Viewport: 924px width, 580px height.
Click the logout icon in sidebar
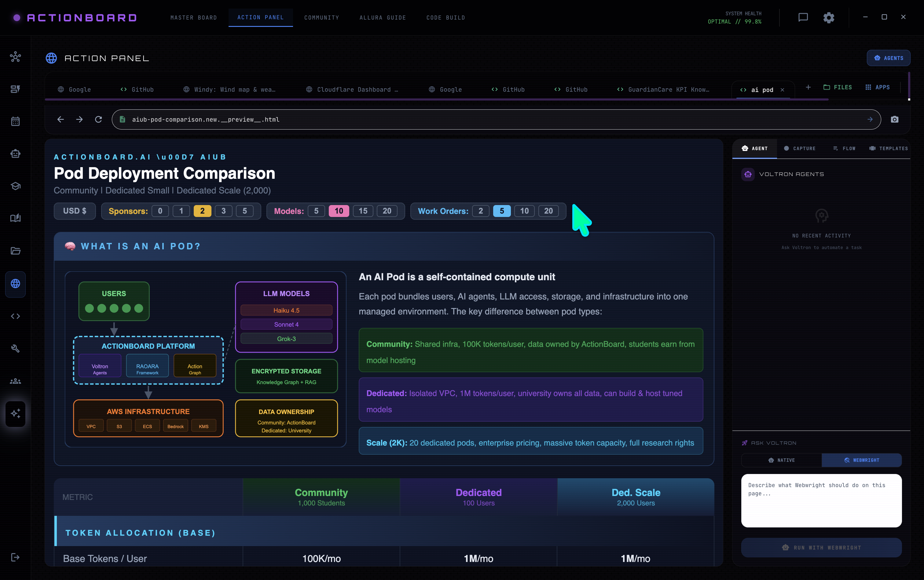(x=15, y=557)
